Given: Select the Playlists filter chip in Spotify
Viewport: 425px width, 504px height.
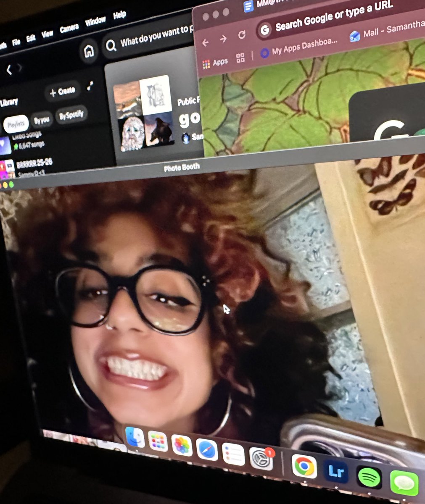Looking at the screenshot, I should tap(16, 124).
